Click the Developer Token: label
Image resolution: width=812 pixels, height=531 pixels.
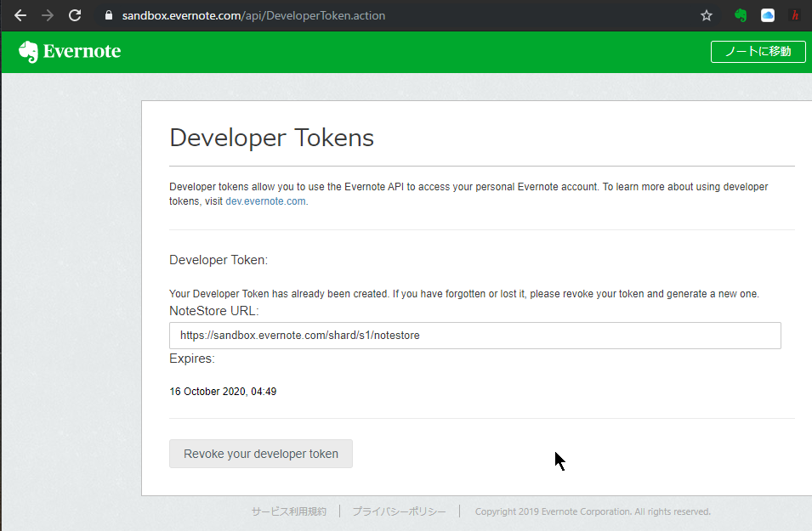219,260
